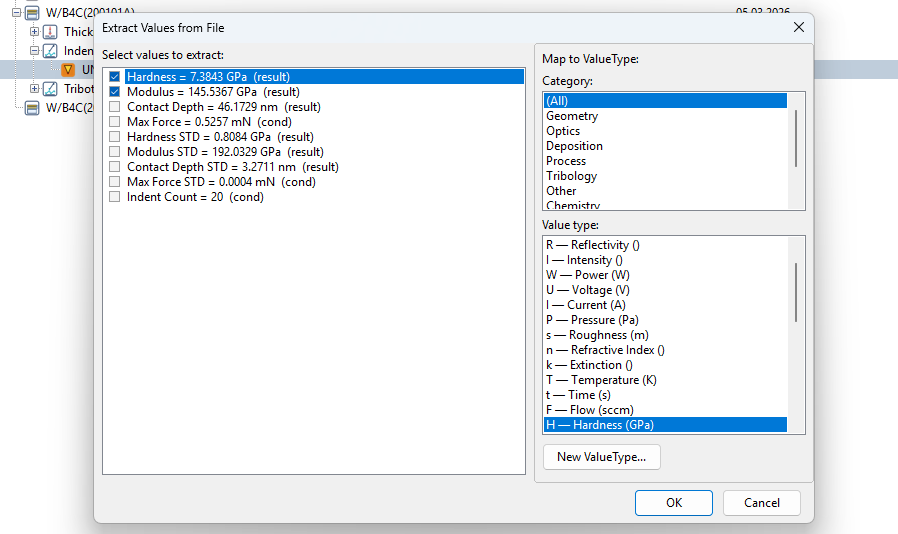Click the Tribology node icon in tree
The width and height of the screenshot is (898, 534).
click(x=50, y=89)
